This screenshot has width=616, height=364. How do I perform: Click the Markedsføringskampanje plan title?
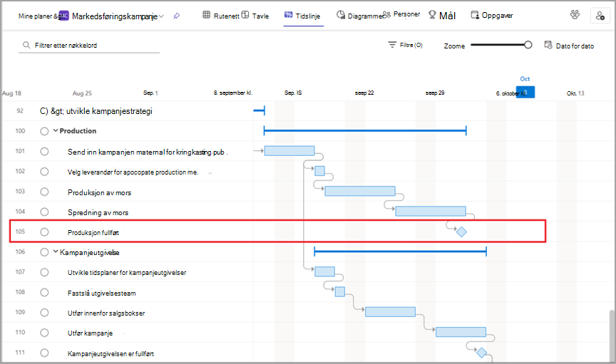coord(115,16)
